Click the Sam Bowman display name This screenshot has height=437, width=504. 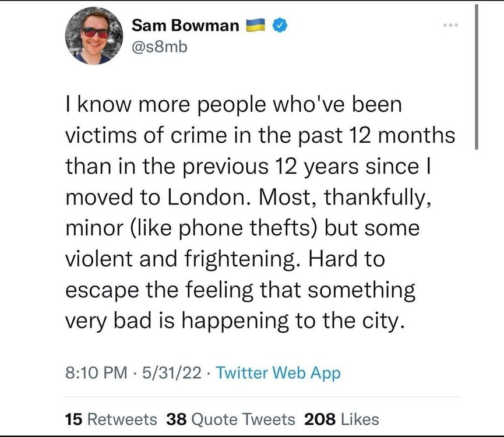tap(186, 24)
